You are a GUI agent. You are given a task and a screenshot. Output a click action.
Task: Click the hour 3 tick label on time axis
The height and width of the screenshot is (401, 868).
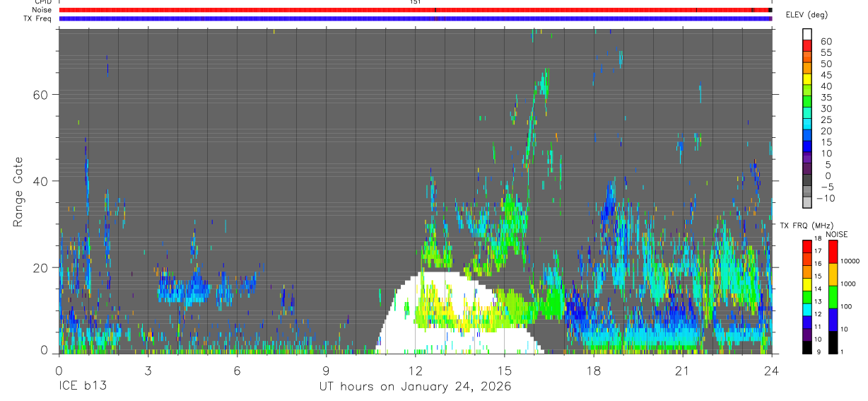point(148,371)
